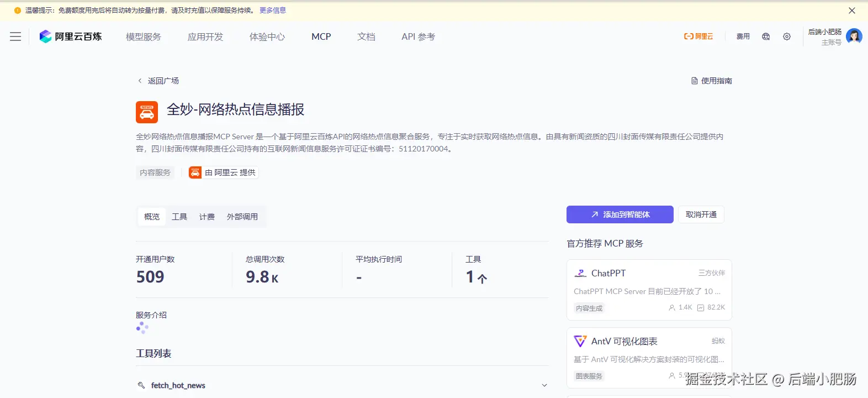Click the fetch_hot_news tool name
The width and height of the screenshot is (868, 398).
pos(178,385)
